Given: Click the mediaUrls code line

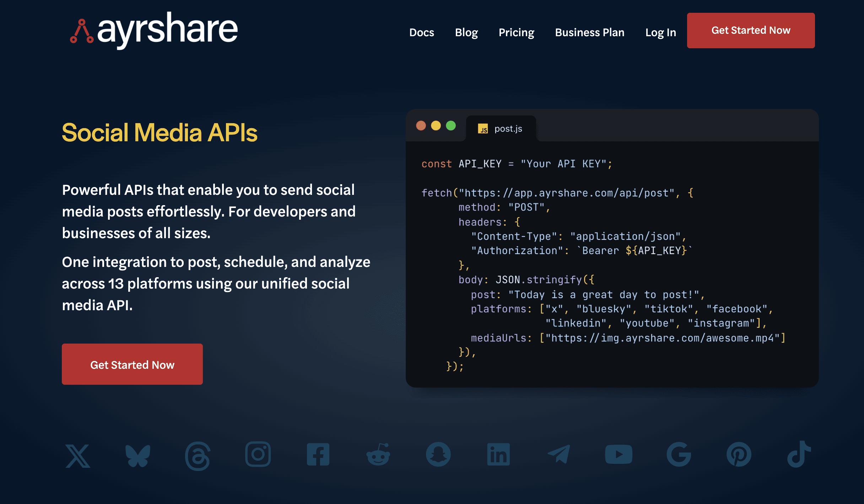Looking at the screenshot, I should 628,338.
